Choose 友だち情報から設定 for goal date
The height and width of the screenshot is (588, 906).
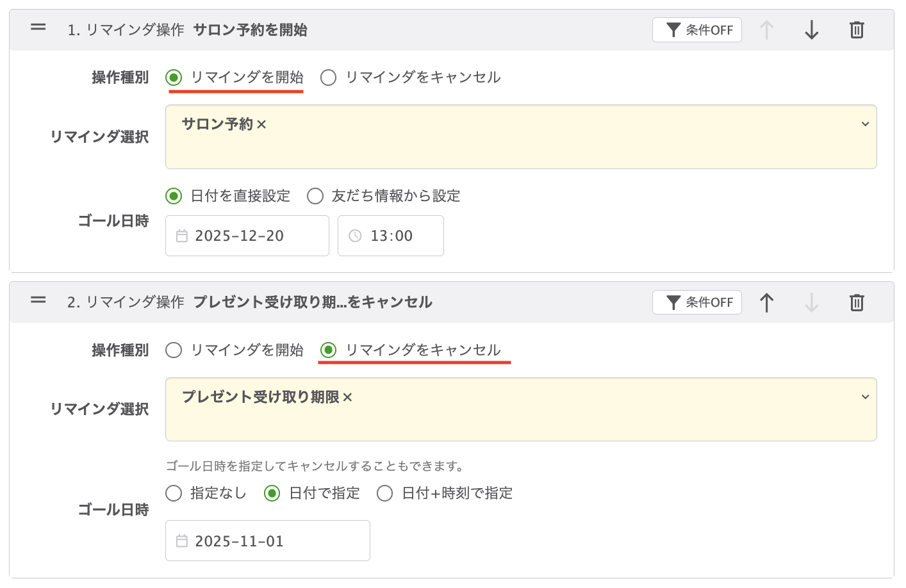tap(315, 196)
